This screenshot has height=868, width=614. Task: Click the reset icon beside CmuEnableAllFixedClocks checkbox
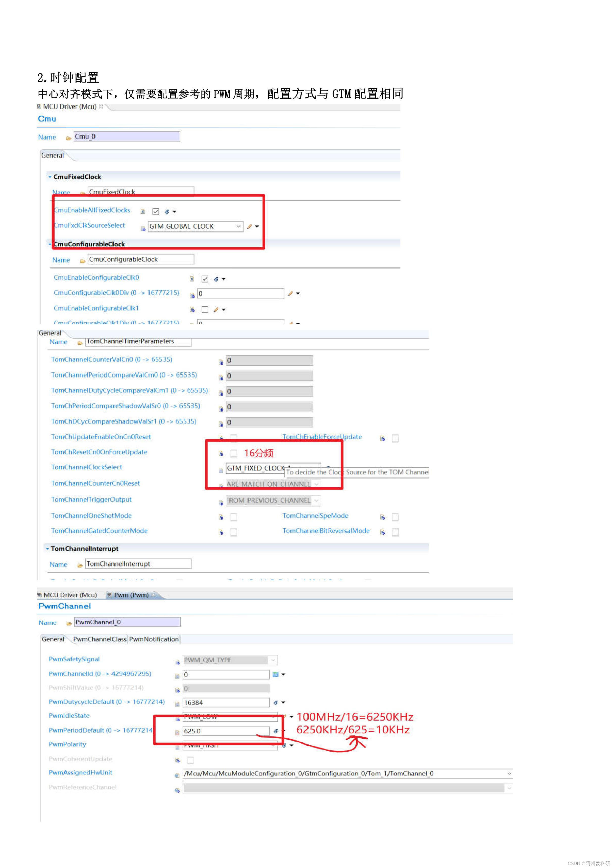coord(168,212)
